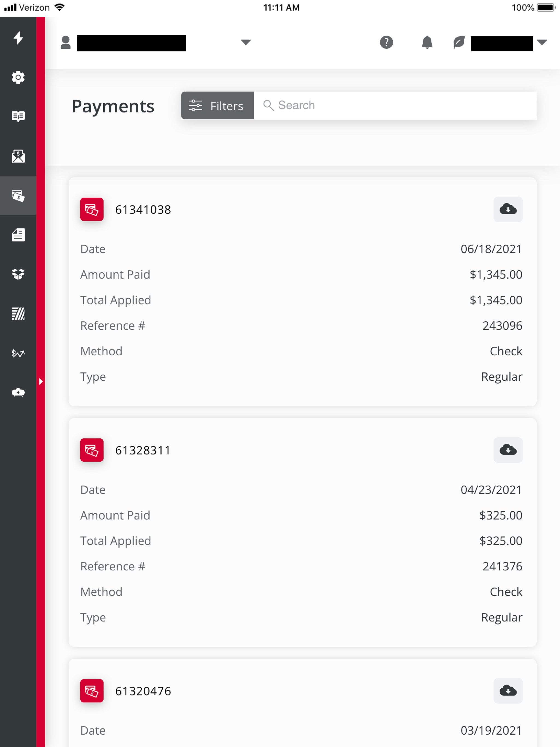
Task: Expand the sidebar with red arrow
Action: coord(41,382)
